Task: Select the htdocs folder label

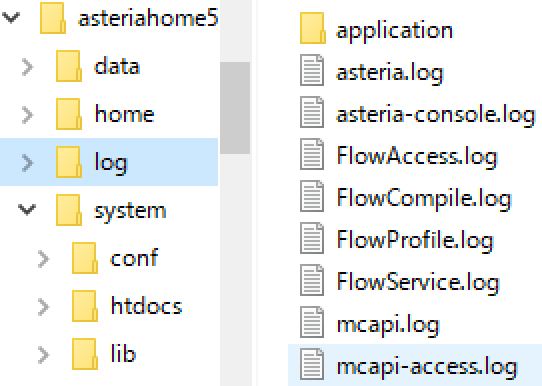Action: (147, 307)
